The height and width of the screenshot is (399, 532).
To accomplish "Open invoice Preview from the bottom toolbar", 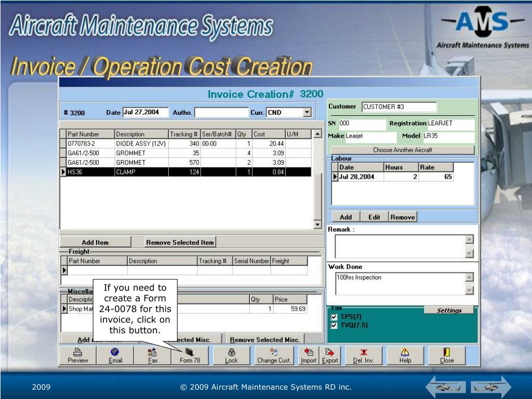I will pos(78,355).
